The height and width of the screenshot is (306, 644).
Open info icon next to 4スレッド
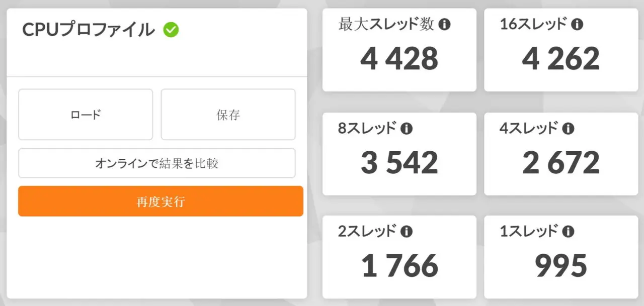pyautogui.click(x=568, y=129)
